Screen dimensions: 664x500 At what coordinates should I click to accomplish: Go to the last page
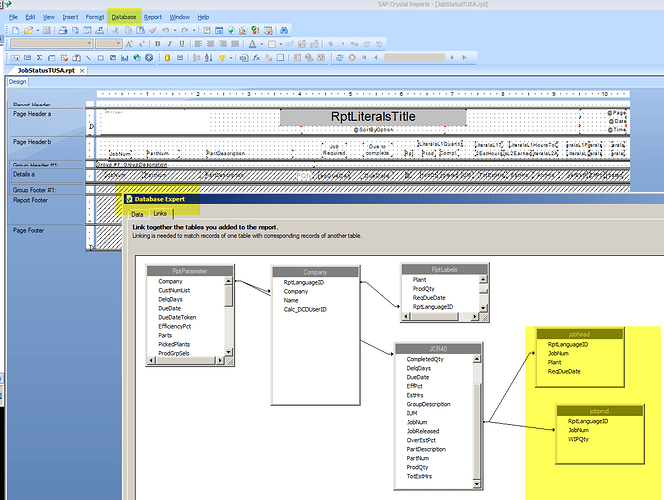[x=465, y=58]
